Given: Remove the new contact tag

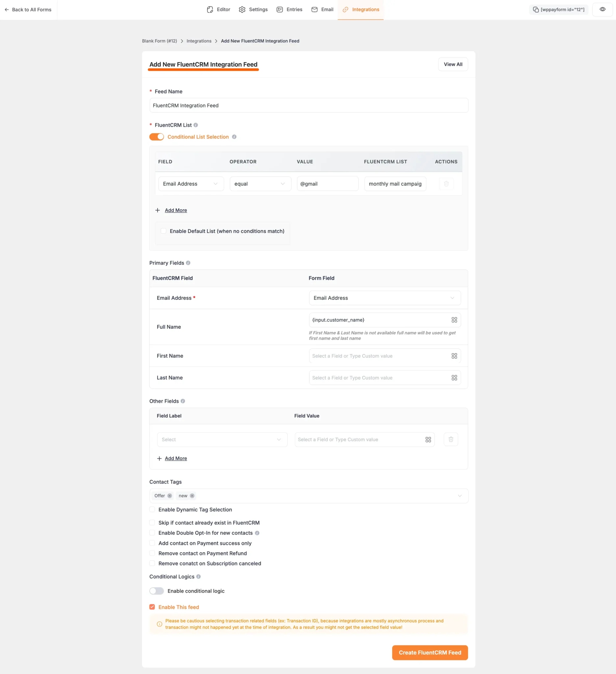Looking at the screenshot, I should click(192, 496).
